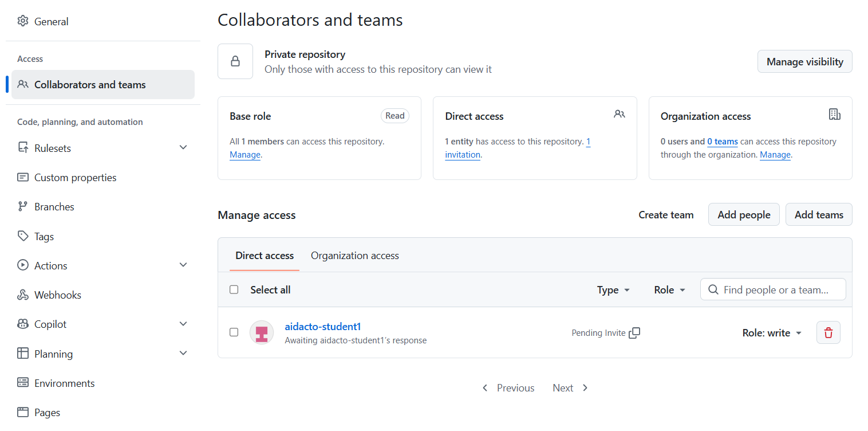Open Collaborators and teams in sidebar
Viewport: 868px width, 431px height.
103,85
